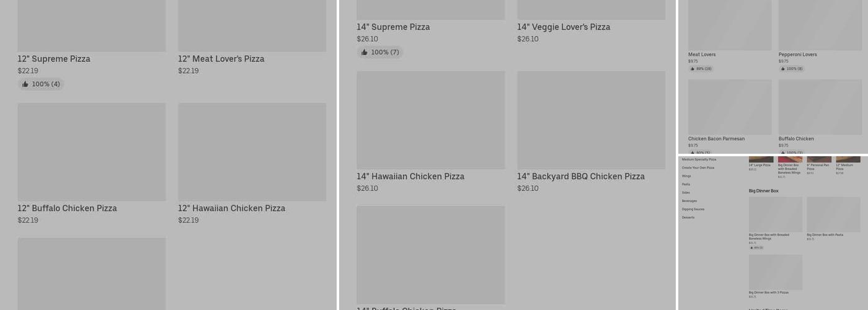Open the Big Dinner Box with Pasta image
The height and width of the screenshot is (310, 868).
click(x=833, y=214)
